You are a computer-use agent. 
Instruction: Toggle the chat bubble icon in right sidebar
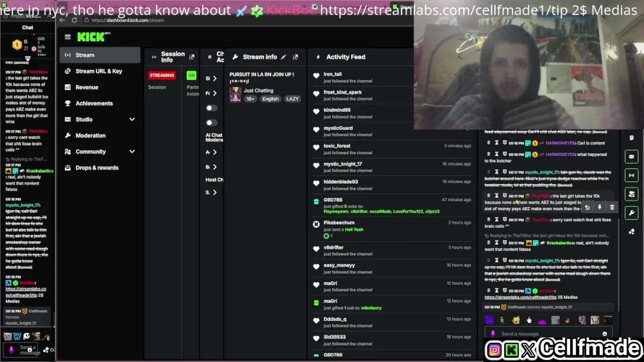(631, 156)
